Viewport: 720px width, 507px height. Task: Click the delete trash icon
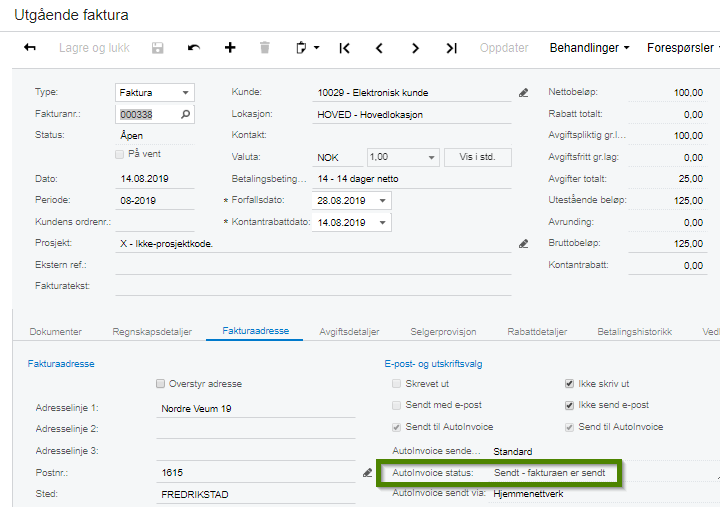pos(264,47)
